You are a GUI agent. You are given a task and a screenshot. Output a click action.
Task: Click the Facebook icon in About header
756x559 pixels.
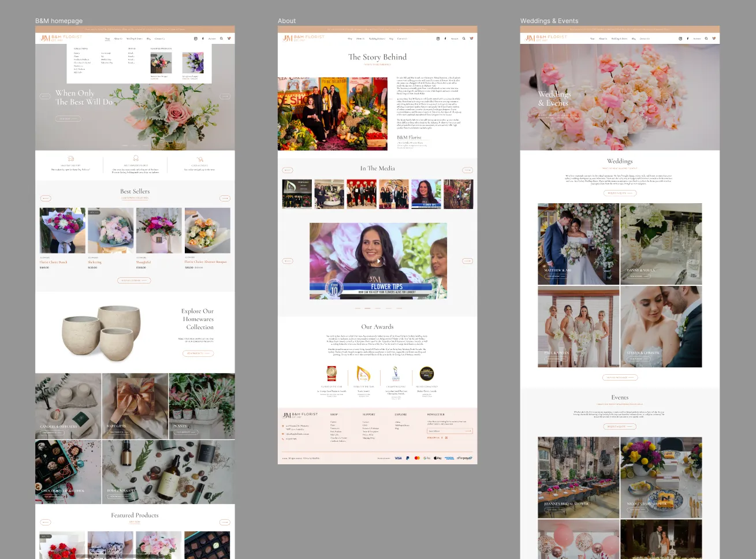pyautogui.click(x=445, y=39)
